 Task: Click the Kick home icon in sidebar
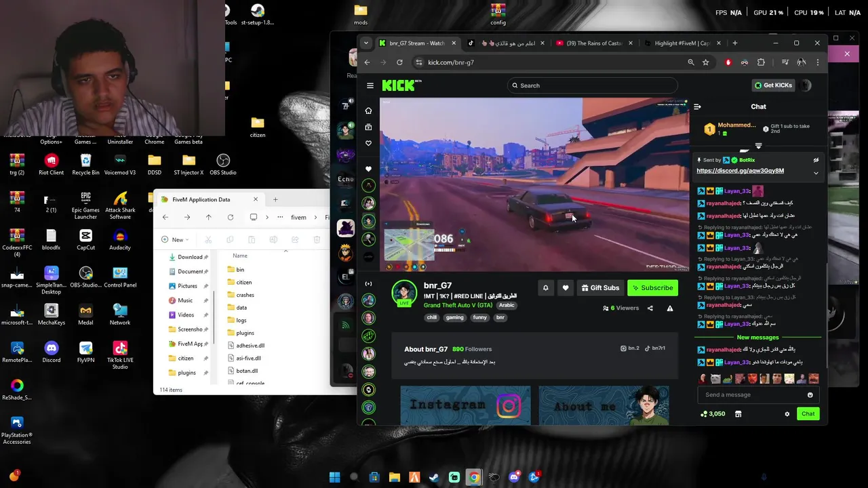click(368, 110)
